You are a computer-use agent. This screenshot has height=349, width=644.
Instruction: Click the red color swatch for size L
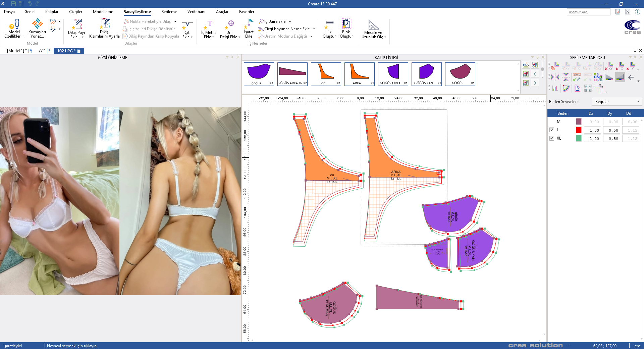click(579, 130)
